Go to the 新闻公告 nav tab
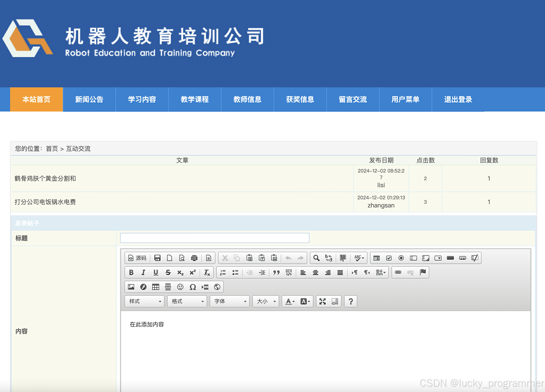Viewport: 545px width, 392px height. click(x=89, y=99)
